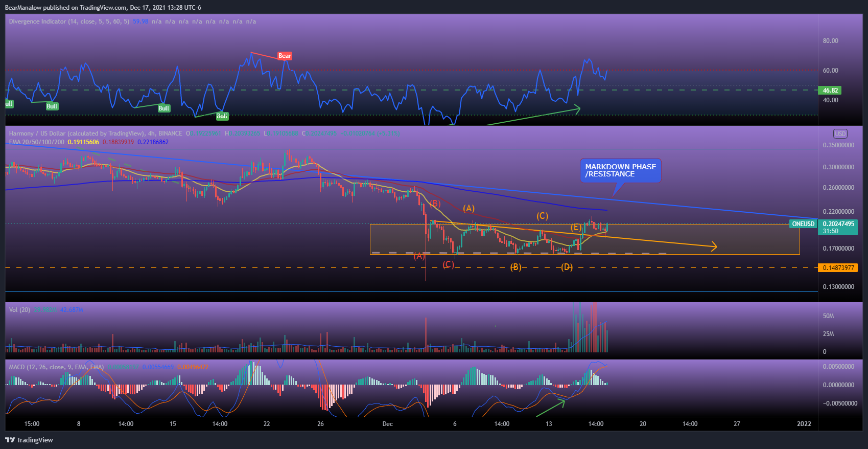This screenshot has height=449, width=868.
Task: Click the 46.82 indicator axis price tag
Action: [x=830, y=91]
